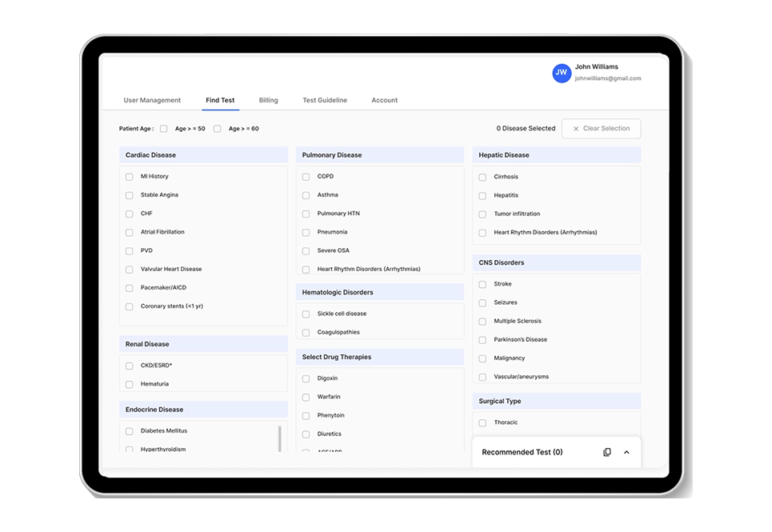Click the X icon in Clear Selection

click(576, 129)
